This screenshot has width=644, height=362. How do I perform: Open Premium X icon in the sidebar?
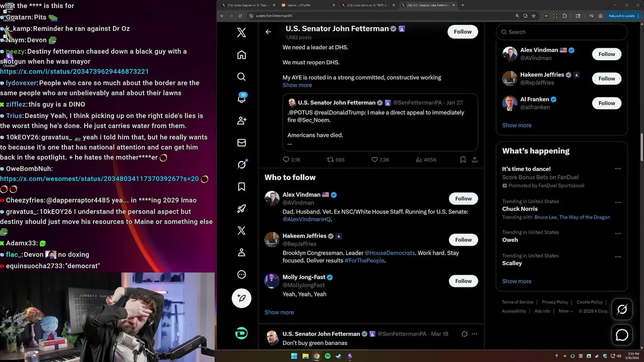pyautogui.click(x=242, y=231)
